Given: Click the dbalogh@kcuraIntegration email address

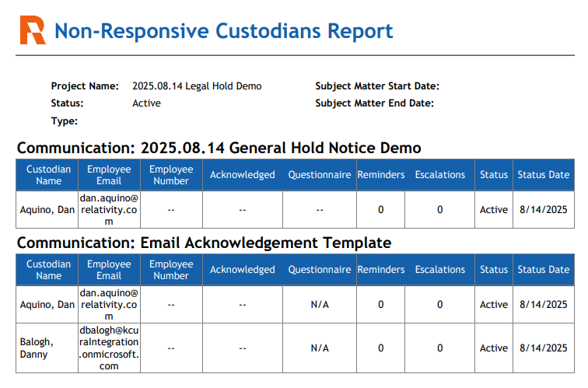Looking at the screenshot, I should tap(109, 348).
